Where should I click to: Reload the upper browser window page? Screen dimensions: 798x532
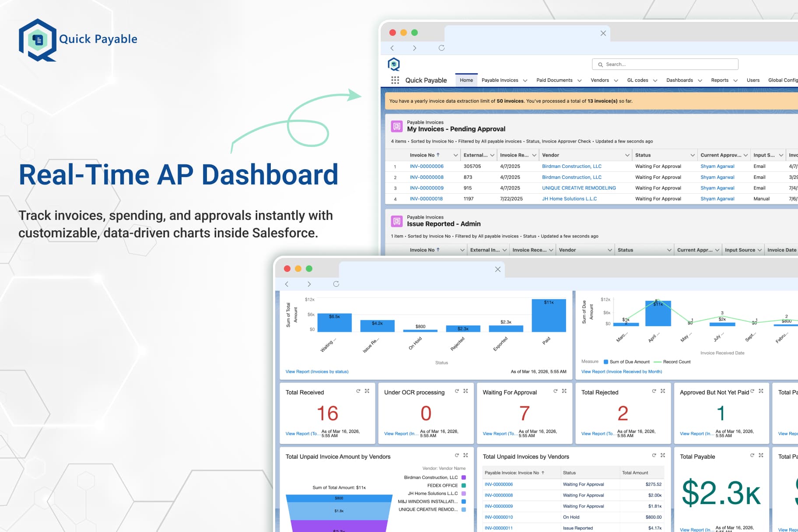coord(441,48)
